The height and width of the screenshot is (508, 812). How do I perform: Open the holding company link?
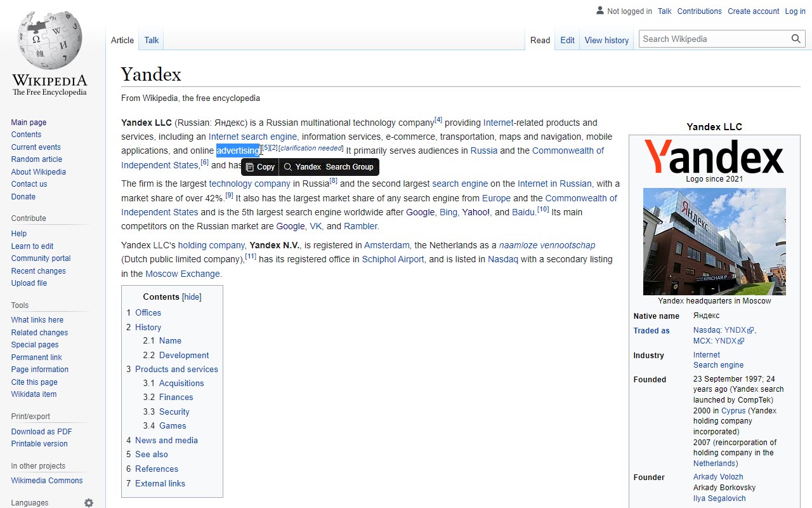point(211,245)
